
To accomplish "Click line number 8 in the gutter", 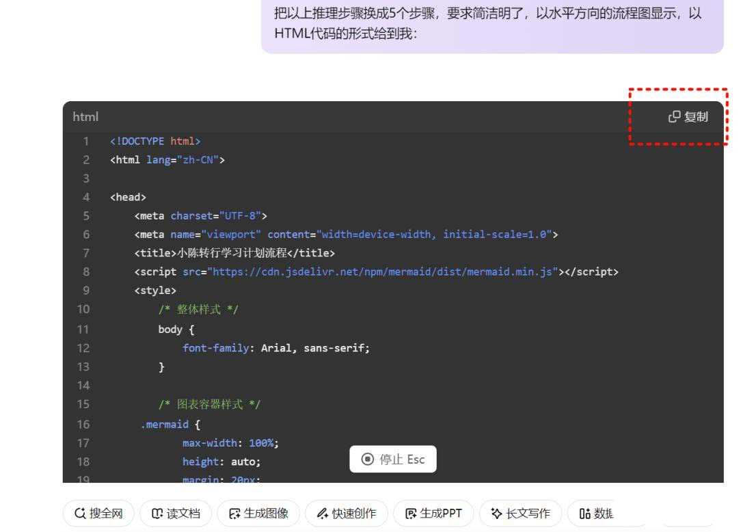I will pyautogui.click(x=86, y=272).
